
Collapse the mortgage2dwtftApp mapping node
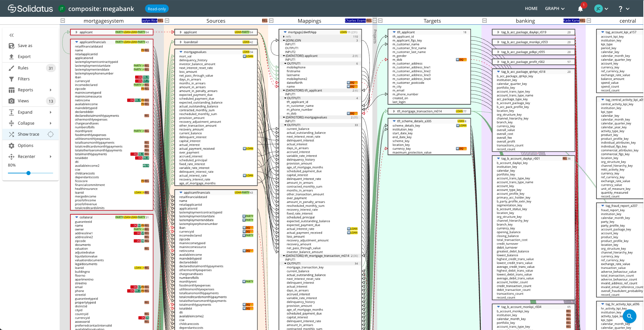click(285, 32)
